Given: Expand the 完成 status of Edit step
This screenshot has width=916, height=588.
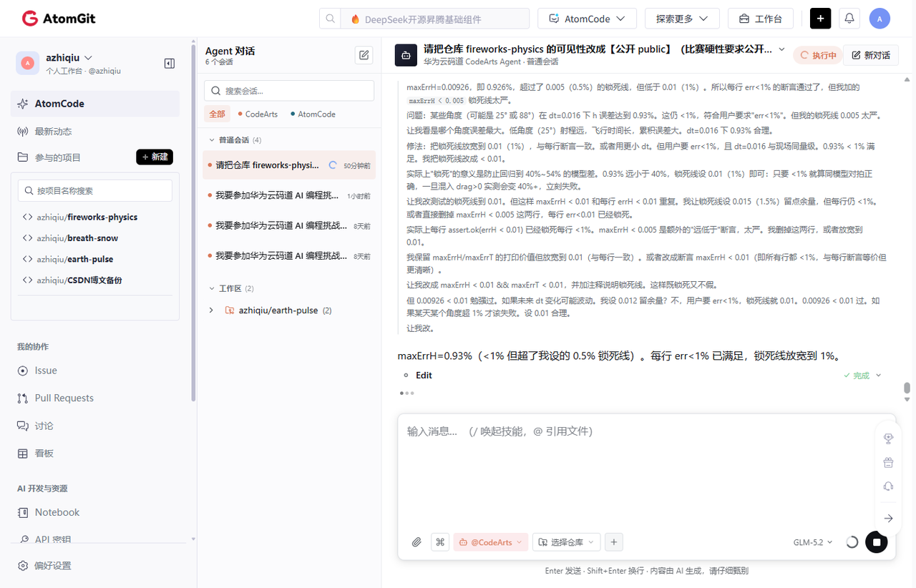Looking at the screenshot, I should 862,376.
